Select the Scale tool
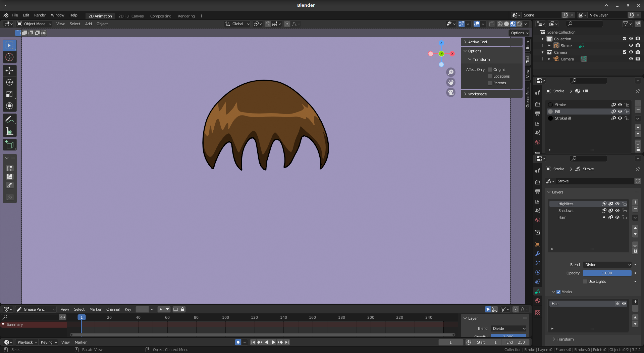 point(9,94)
